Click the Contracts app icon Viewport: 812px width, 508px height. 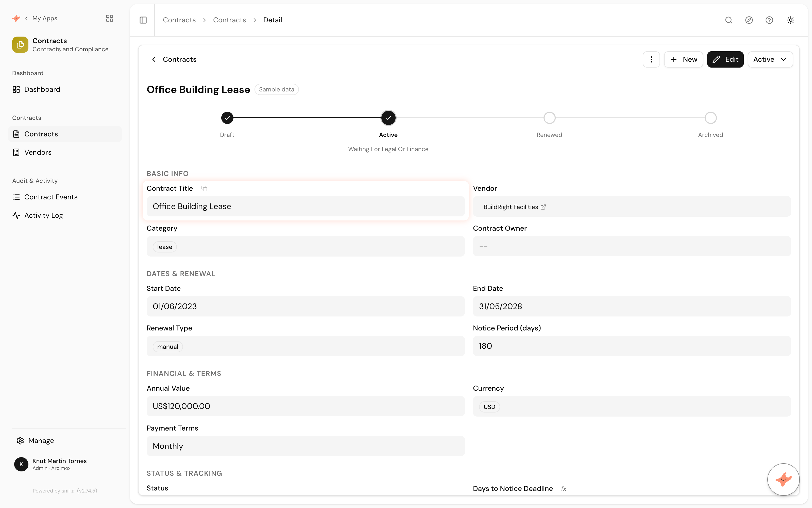pos(20,45)
